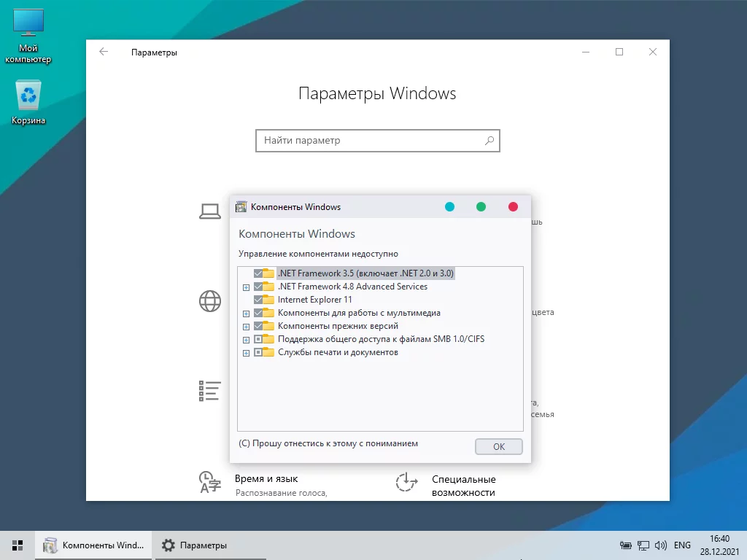Image resolution: width=747 pixels, height=560 pixels.
Task: Maximize the Параметры window
Action: point(619,52)
